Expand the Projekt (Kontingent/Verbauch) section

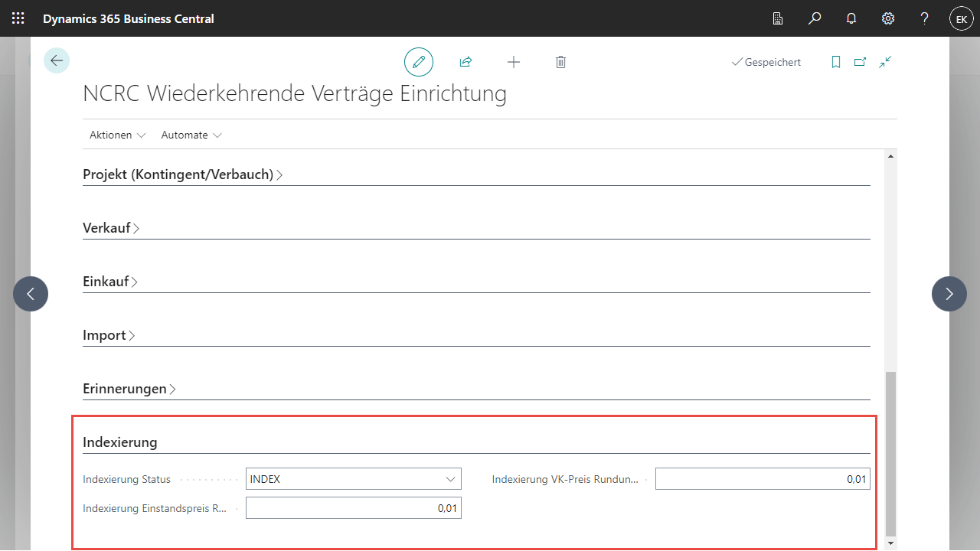coord(182,174)
